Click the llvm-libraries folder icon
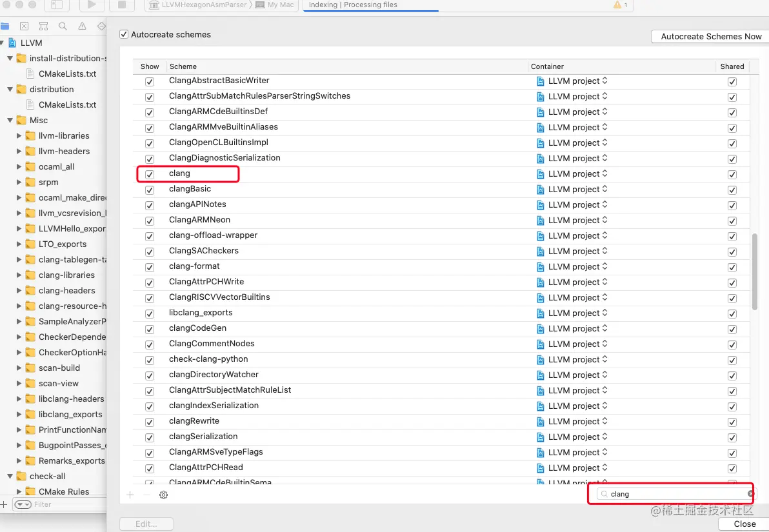 pyautogui.click(x=30, y=136)
